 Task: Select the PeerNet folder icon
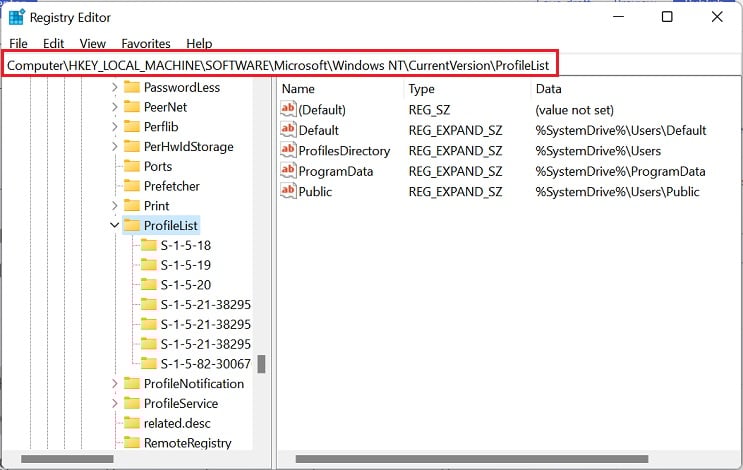coord(132,107)
